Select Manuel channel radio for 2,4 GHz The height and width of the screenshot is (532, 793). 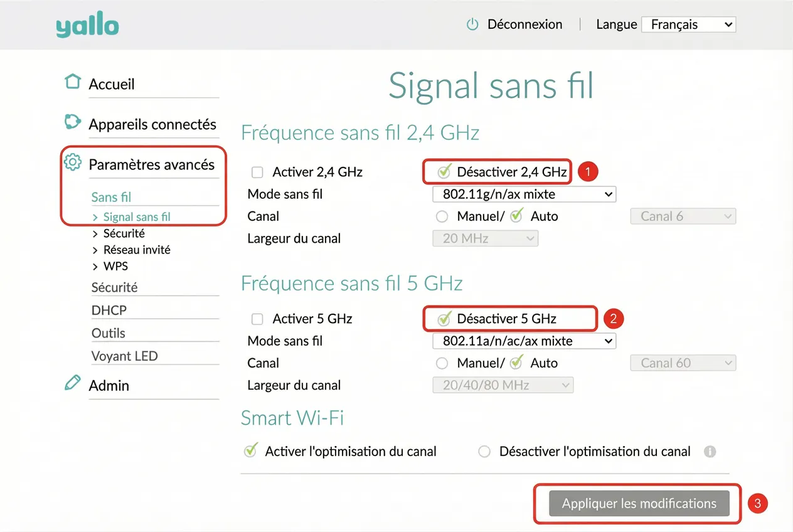(442, 216)
